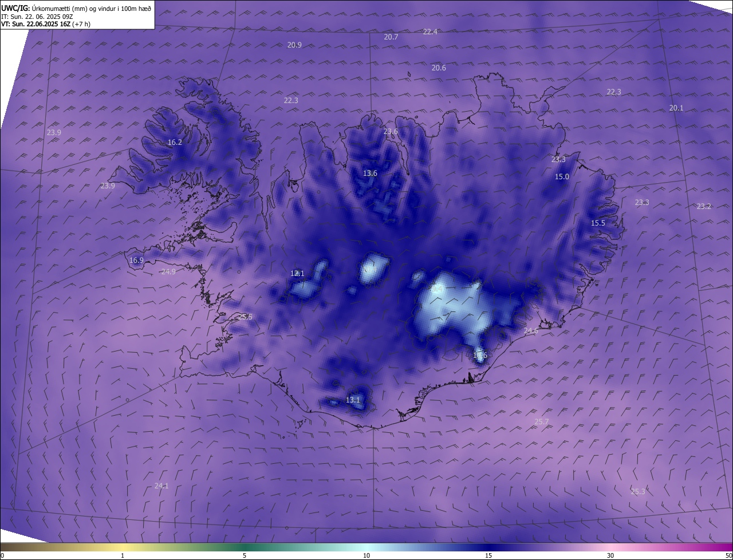The width and height of the screenshot is (733, 560).
Task: Click the map value 24.1
Action: [x=161, y=486]
